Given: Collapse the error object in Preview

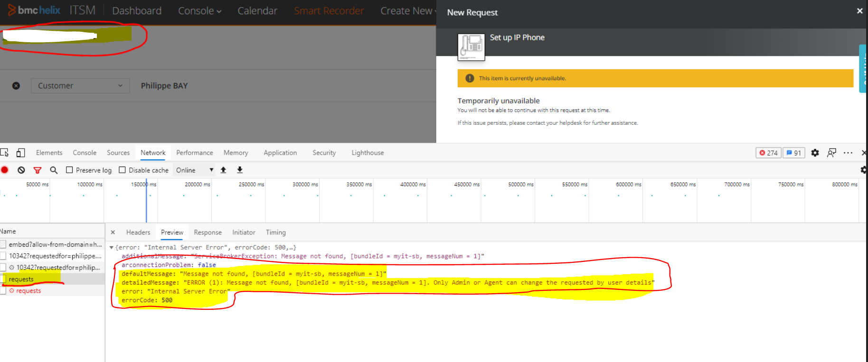Looking at the screenshot, I should [x=112, y=248].
